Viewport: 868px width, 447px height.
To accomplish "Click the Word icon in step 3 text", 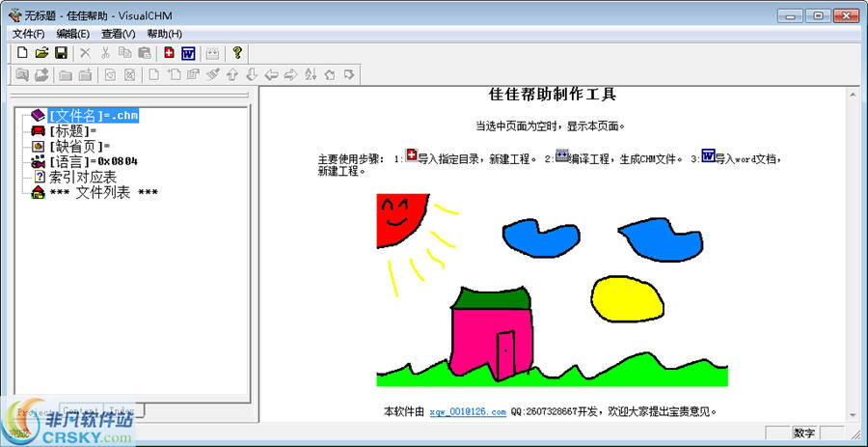I will (709, 155).
